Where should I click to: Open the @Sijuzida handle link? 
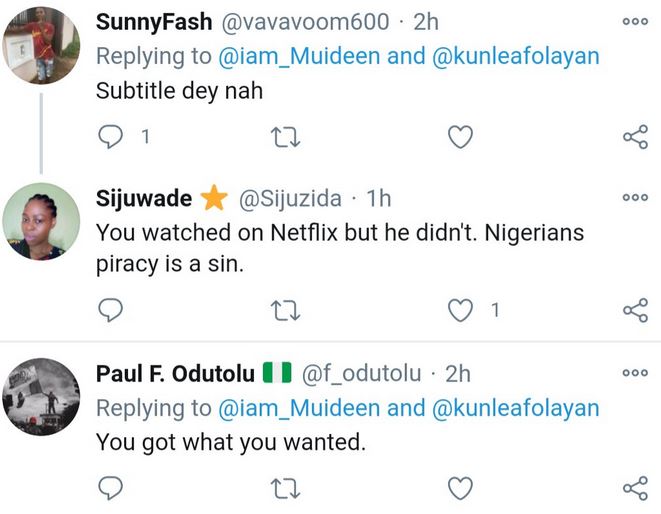click(296, 200)
